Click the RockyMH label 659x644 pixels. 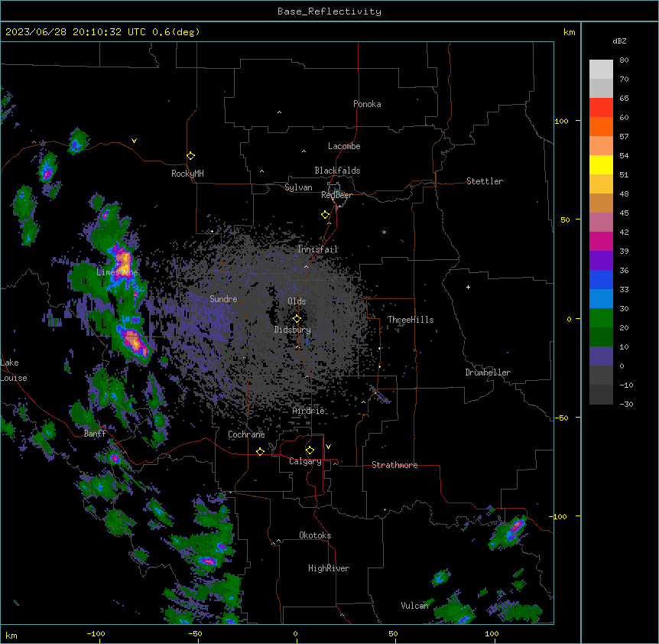(x=187, y=174)
